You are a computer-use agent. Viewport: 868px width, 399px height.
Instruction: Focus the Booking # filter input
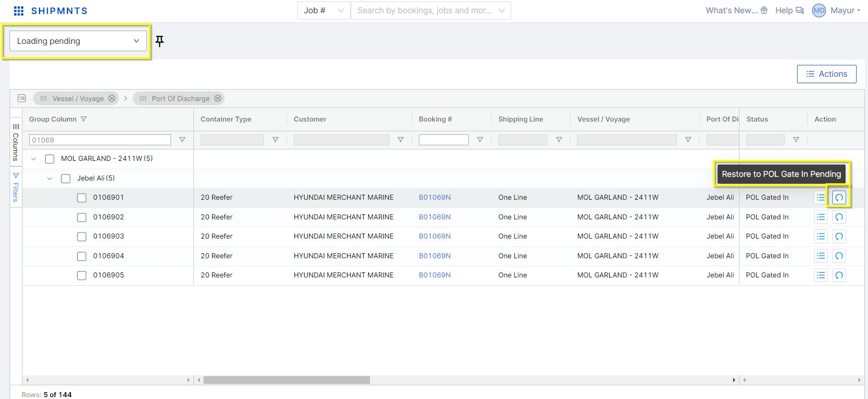[444, 140]
